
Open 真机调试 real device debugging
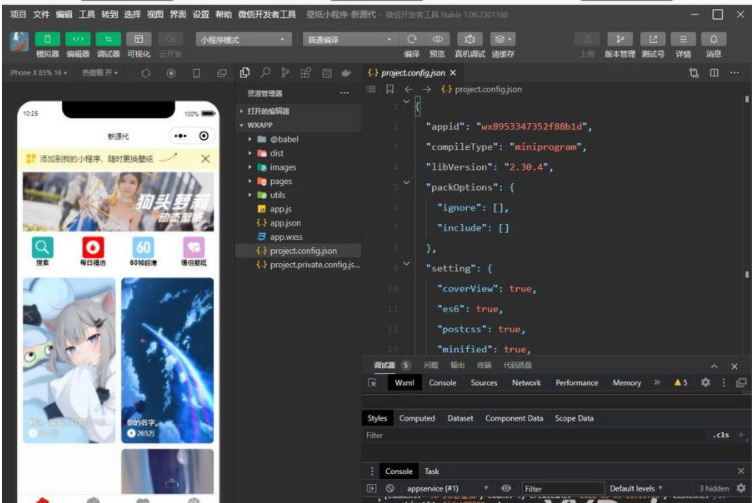[x=470, y=39]
